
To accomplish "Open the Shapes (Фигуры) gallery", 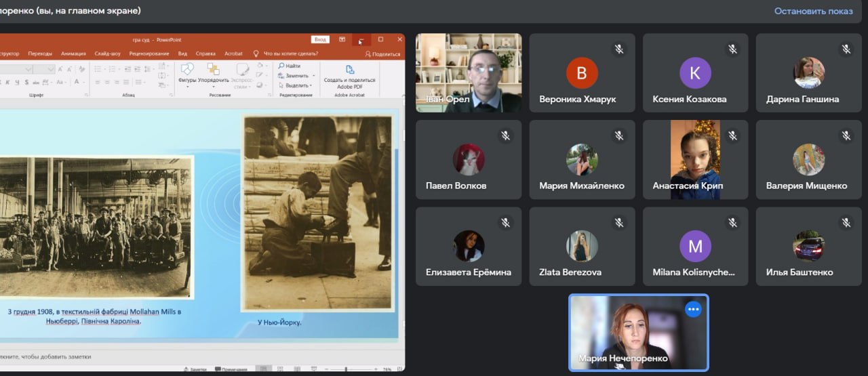I will [186, 71].
